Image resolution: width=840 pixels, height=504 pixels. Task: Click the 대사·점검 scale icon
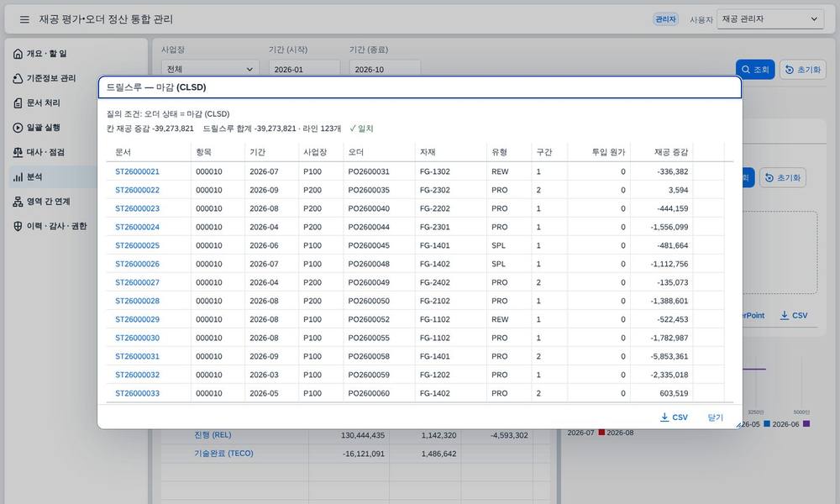[18, 152]
